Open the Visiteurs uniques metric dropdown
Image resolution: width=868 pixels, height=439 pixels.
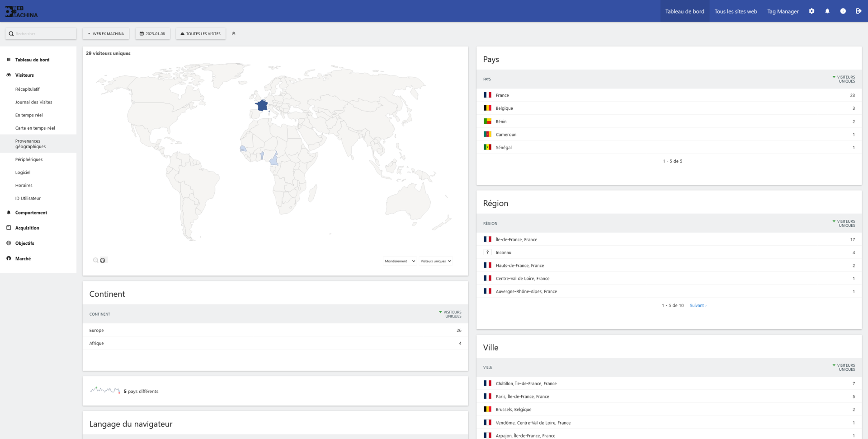point(436,261)
